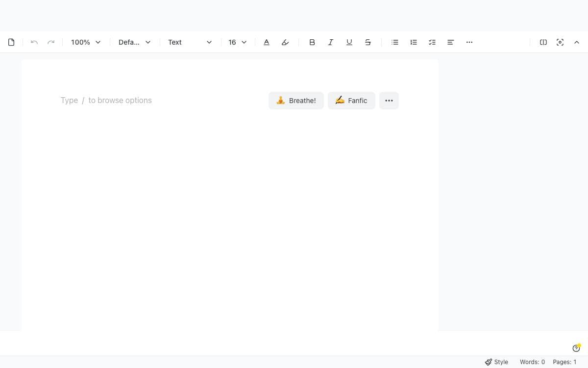
Task: Open more toolbar options ellipsis
Action: coord(469,42)
